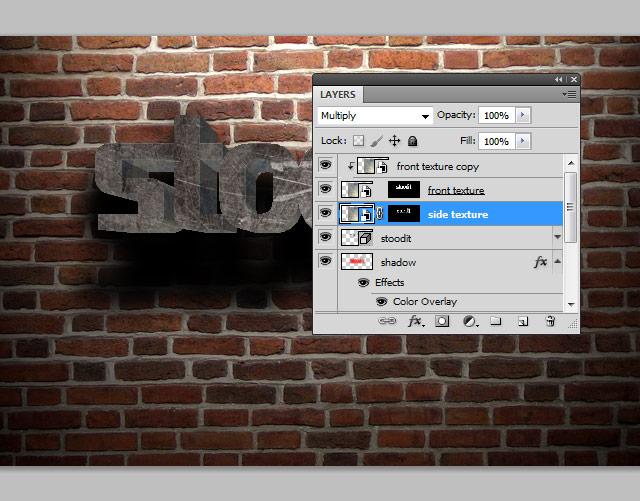
Task: Open the Multiply blend mode dropdown
Action: click(375, 116)
